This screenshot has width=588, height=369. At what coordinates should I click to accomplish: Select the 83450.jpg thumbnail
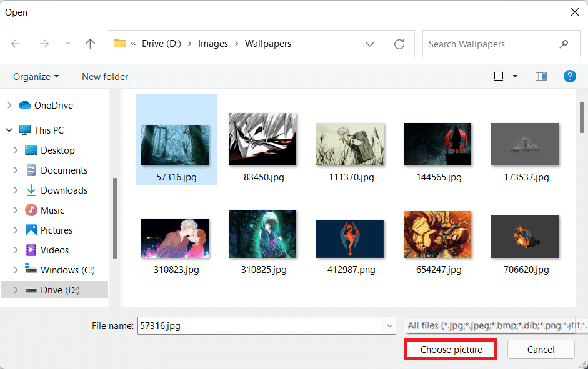coord(262,139)
